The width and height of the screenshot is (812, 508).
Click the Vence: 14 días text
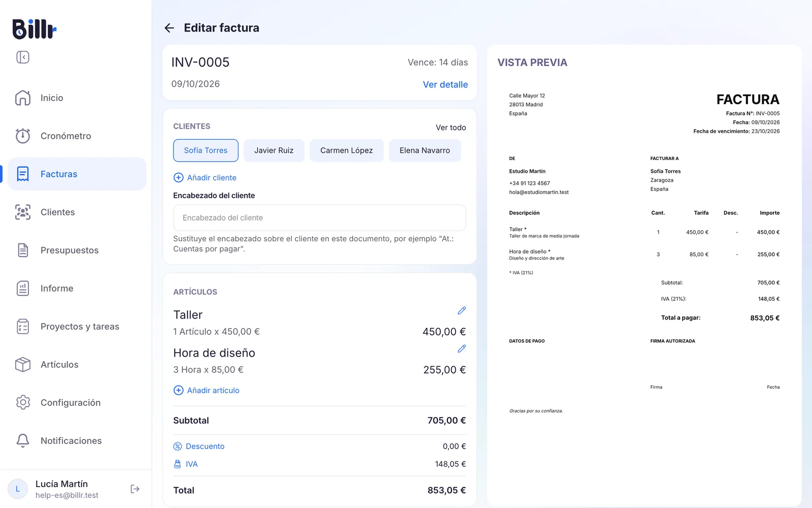point(437,62)
